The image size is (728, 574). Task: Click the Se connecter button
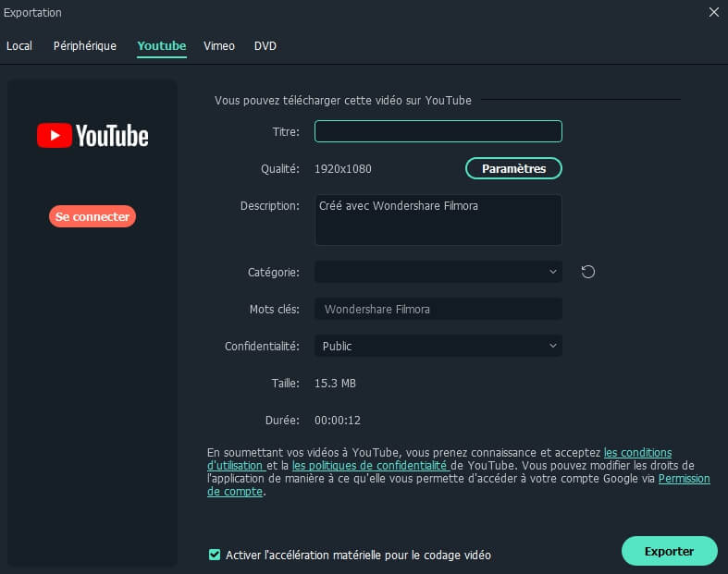(93, 216)
